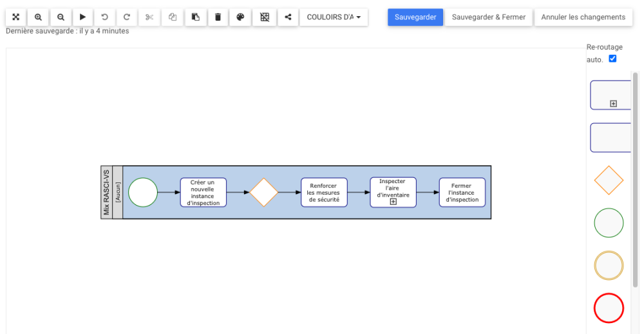This screenshot has height=334, width=644.
Task: Delete selection with the trash icon
Action: 218,17
